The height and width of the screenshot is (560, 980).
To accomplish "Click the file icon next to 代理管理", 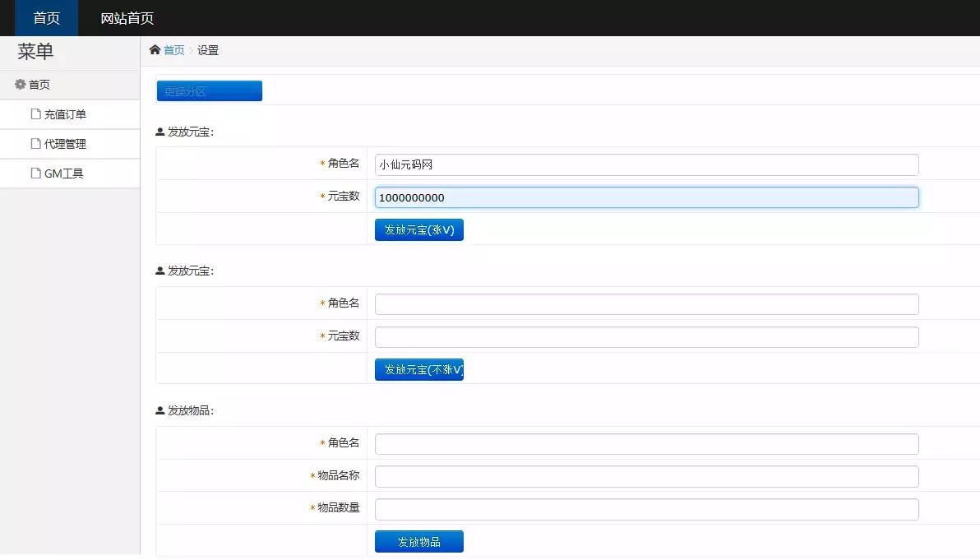I will (x=35, y=144).
